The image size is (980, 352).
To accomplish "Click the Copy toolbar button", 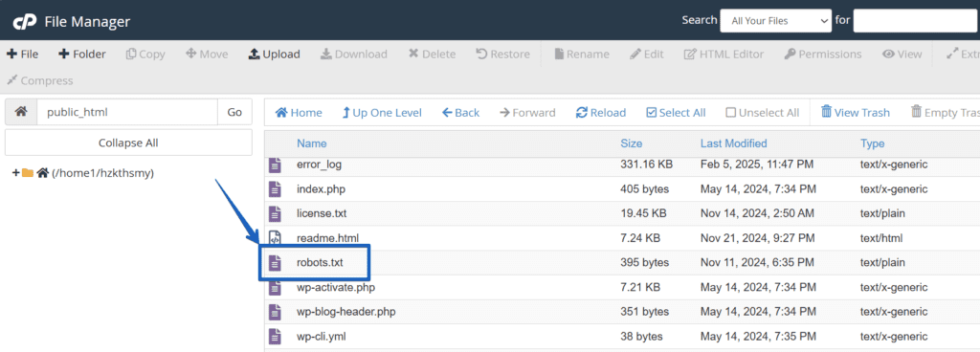I will pos(145,55).
